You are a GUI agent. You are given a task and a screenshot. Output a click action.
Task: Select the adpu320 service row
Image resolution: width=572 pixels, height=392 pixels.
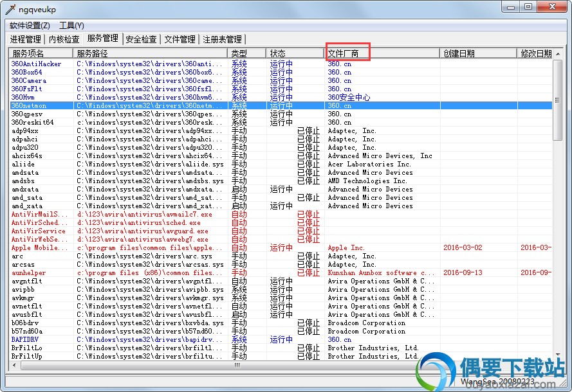[x=281, y=148]
